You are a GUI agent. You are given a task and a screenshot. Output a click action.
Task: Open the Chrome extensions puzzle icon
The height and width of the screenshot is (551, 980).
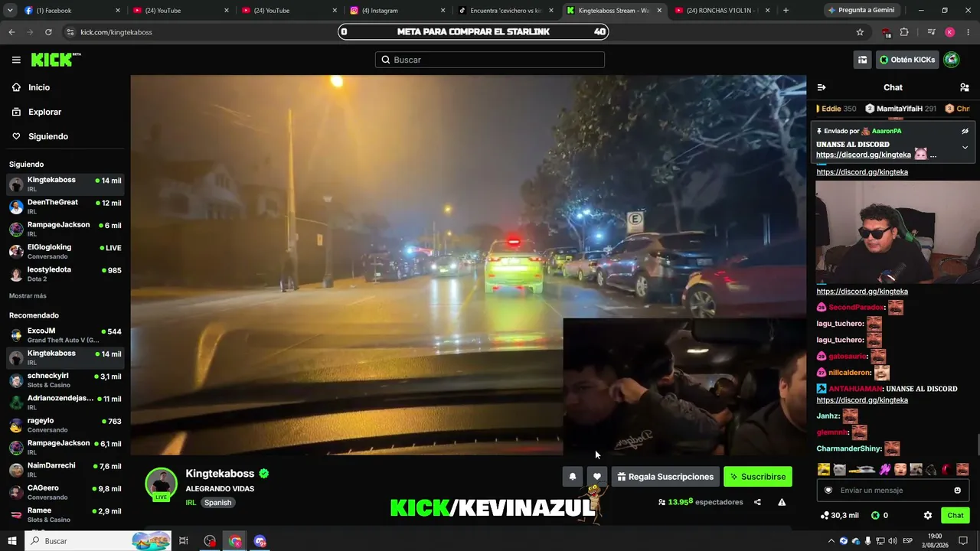(904, 32)
